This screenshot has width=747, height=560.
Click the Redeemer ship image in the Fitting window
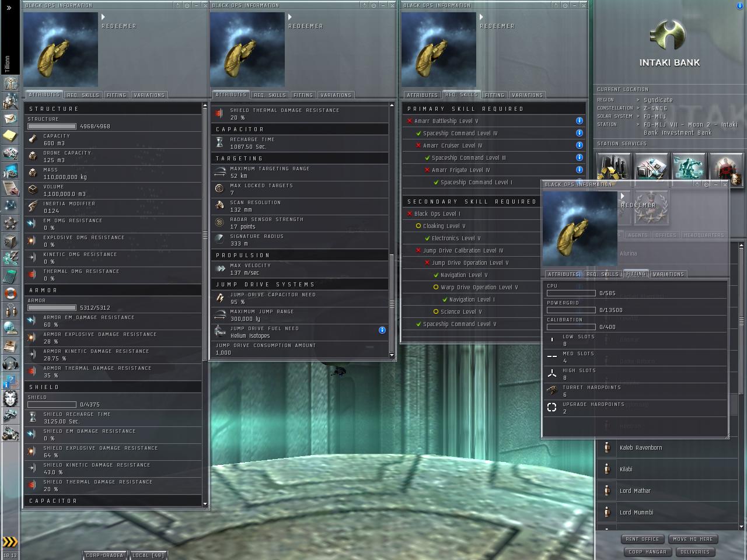[x=580, y=229]
